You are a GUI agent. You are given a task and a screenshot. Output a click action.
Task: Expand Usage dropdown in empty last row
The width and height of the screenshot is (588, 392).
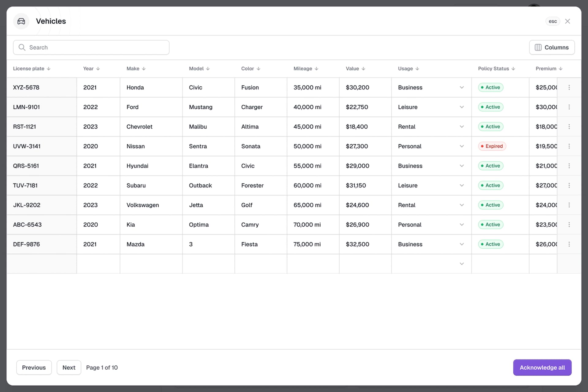[x=462, y=264]
